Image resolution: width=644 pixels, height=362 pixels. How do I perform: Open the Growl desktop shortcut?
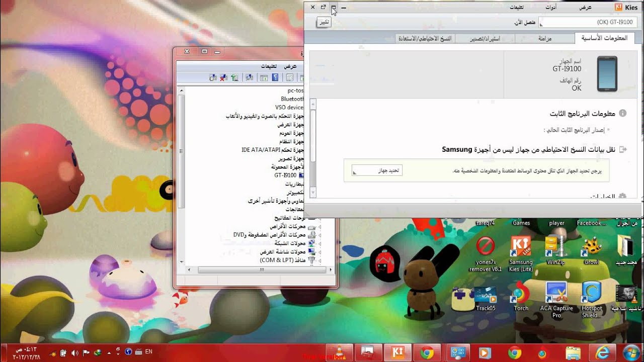tap(592, 250)
